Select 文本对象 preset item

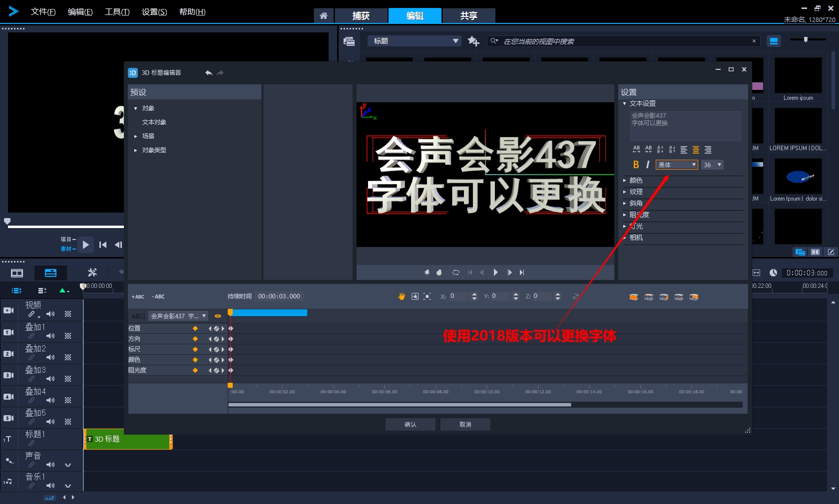(x=154, y=122)
